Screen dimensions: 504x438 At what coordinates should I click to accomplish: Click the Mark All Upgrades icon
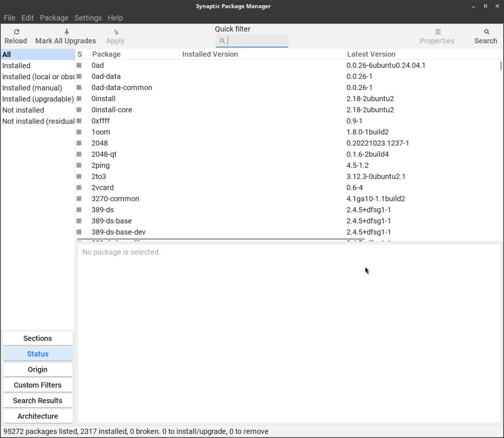67,32
